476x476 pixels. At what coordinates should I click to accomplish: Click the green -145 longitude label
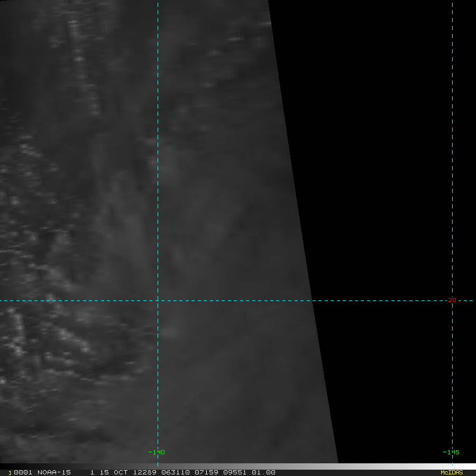click(451, 452)
